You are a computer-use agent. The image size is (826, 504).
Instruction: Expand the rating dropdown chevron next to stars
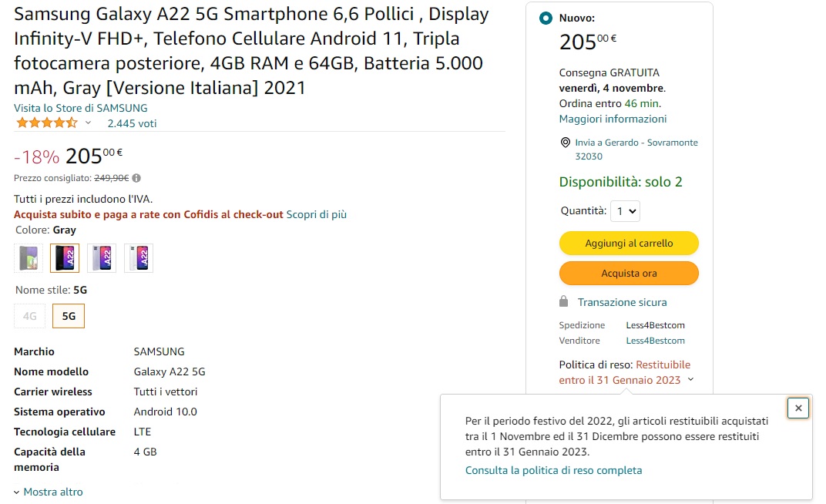88,123
